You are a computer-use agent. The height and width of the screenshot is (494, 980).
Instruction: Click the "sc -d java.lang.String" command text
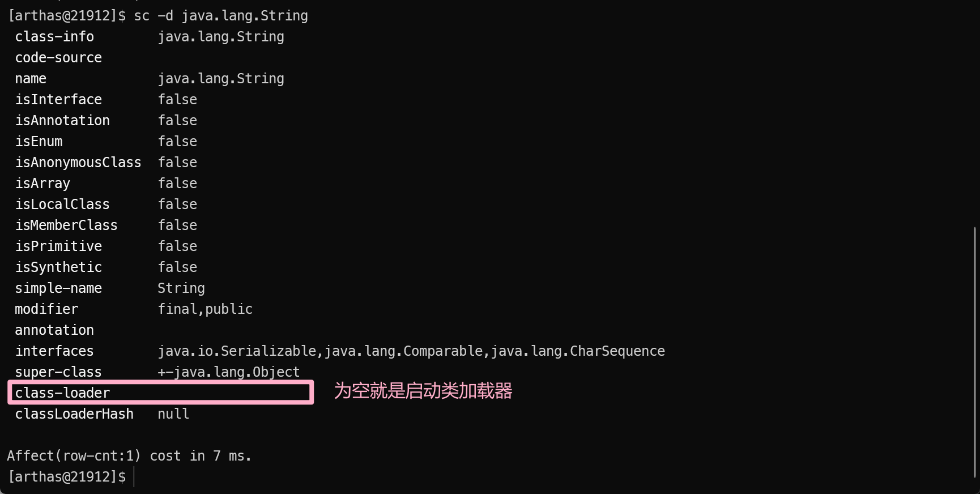(x=220, y=16)
